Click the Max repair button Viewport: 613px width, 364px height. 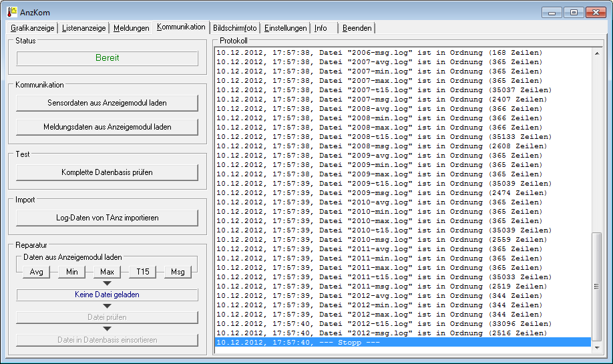point(107,272)
